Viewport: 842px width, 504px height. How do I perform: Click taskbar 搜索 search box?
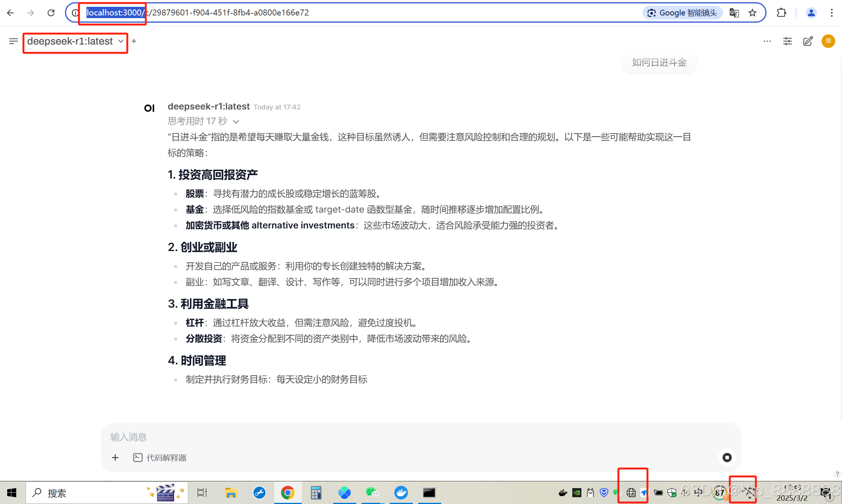coord(107,493)
